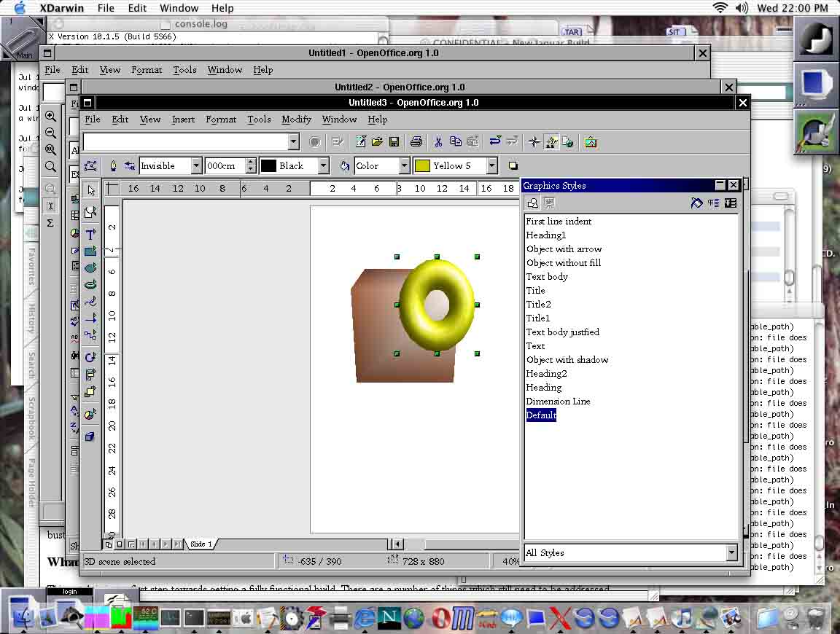
Task: Click the Yellow 5 fill color swatch
Action: (422, 166)
